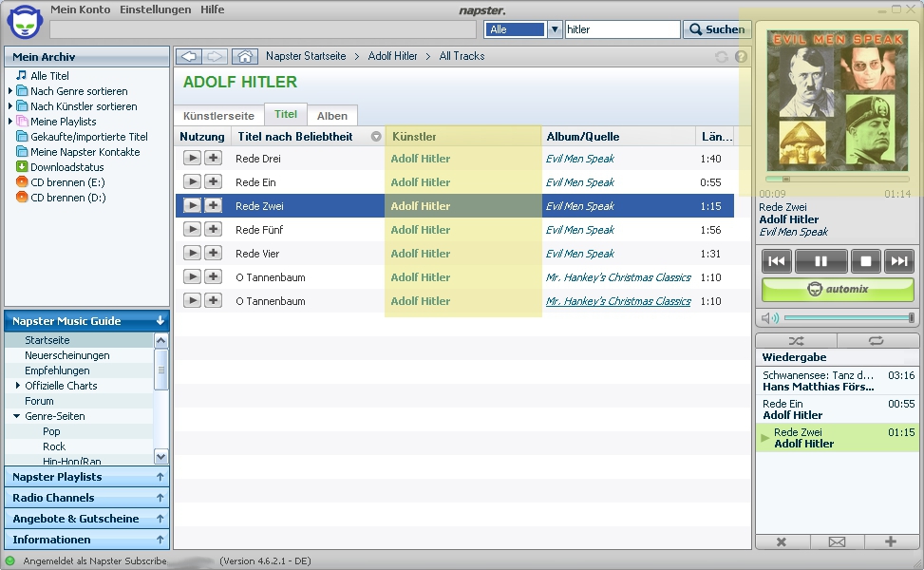Click the Evil Men Speak album cover
This screenshot has height=570, width=924.
(837, 100)
